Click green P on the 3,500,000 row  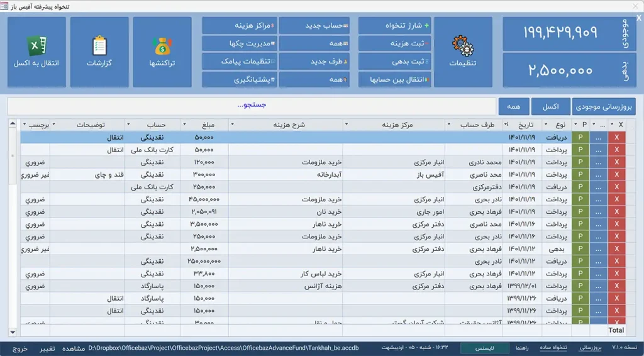tap(580, 224)
